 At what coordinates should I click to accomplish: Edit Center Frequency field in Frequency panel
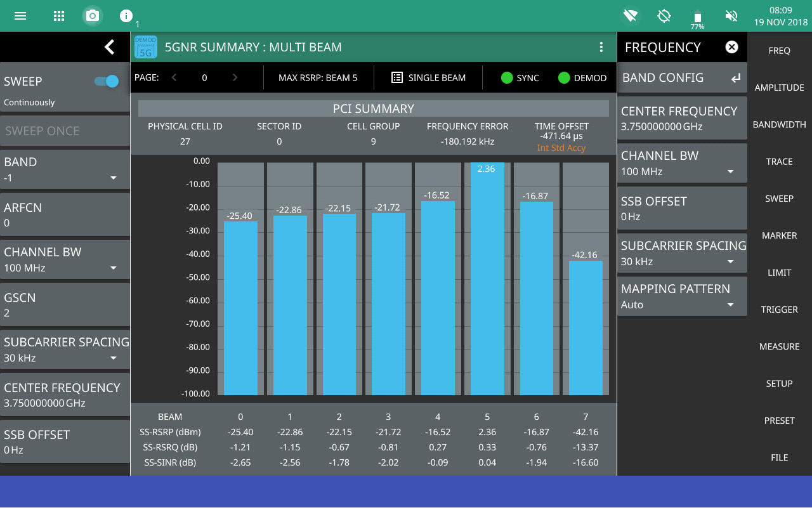tap(681, 118)
